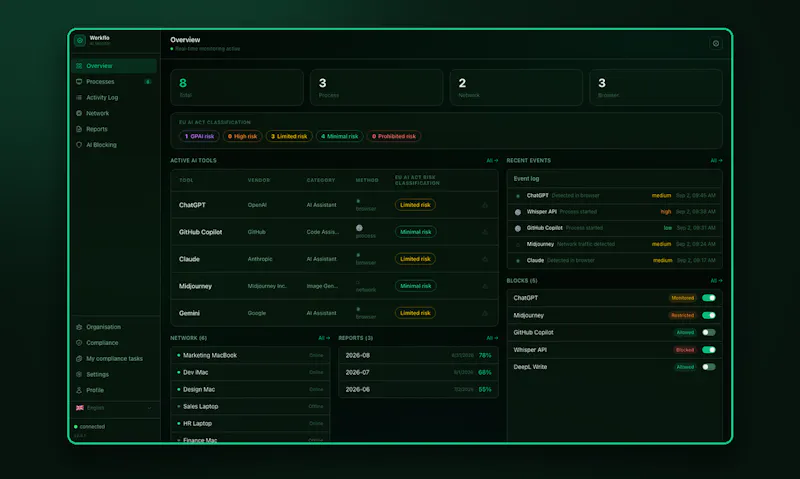Filter by the 3 Limited risk chip

pos(289,136)
